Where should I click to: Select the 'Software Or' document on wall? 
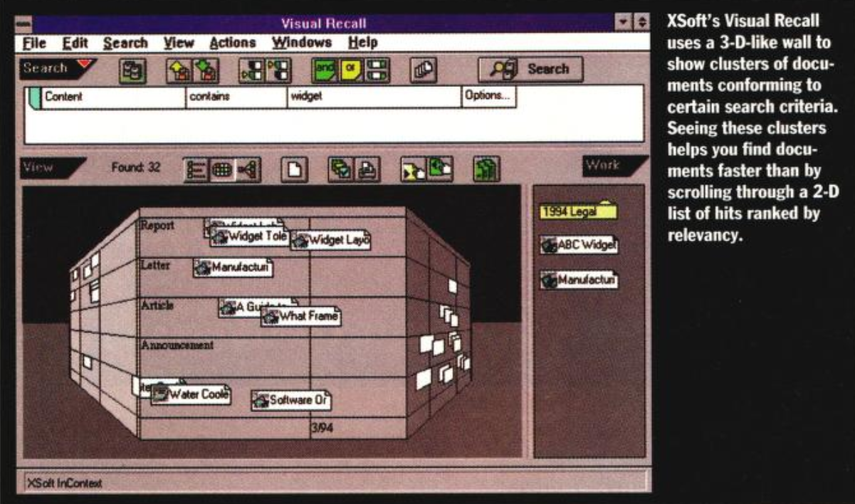click(291, 400)
